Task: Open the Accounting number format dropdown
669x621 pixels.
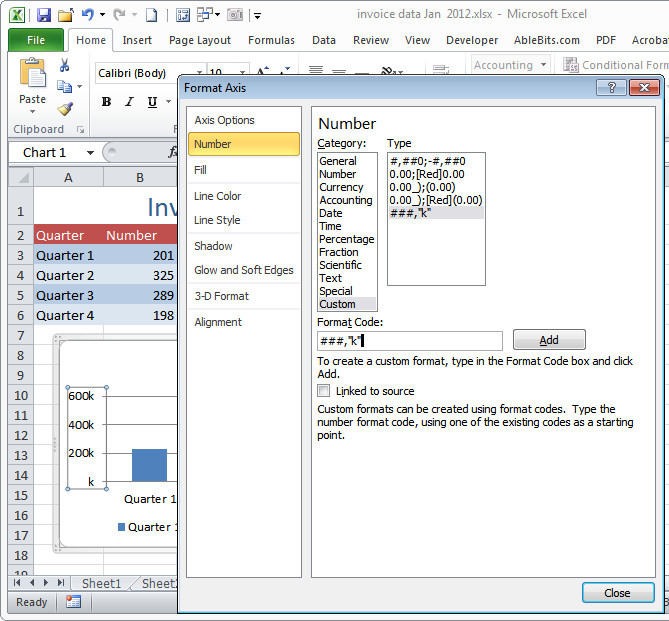Action: (544, 65)
